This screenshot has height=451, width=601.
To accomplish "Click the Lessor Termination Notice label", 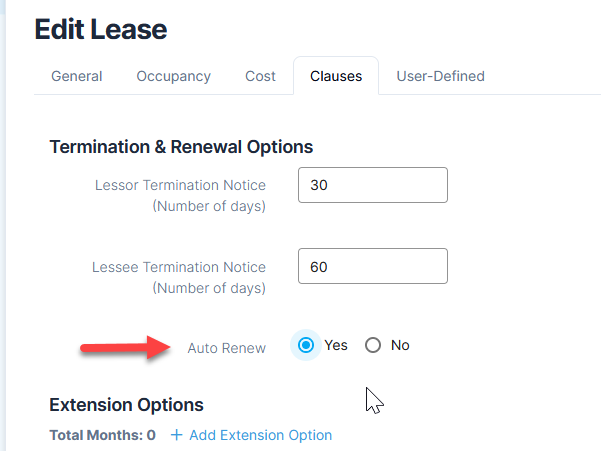I will (x=180, y=185).
